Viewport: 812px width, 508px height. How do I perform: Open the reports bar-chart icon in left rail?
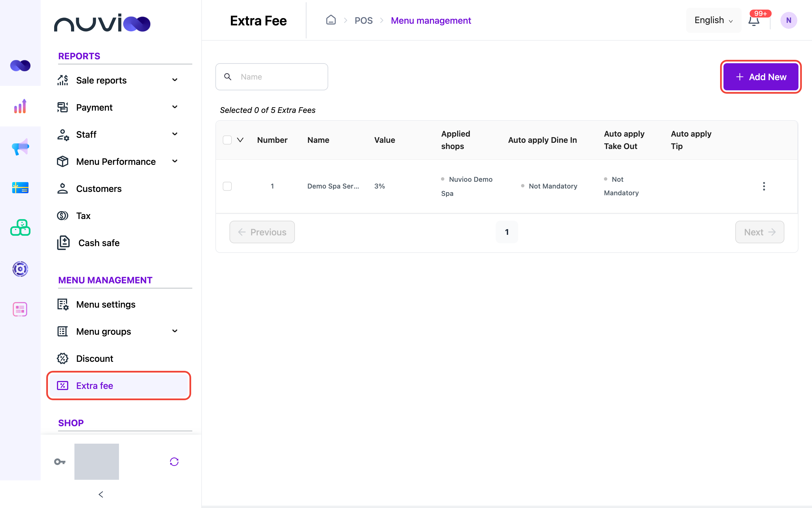tap(20, 106)
